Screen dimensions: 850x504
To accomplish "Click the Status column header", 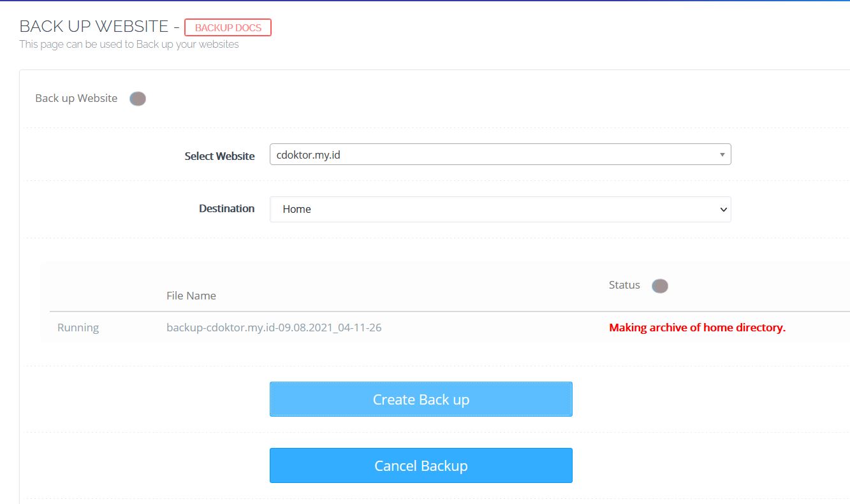I will coord(624,285).
